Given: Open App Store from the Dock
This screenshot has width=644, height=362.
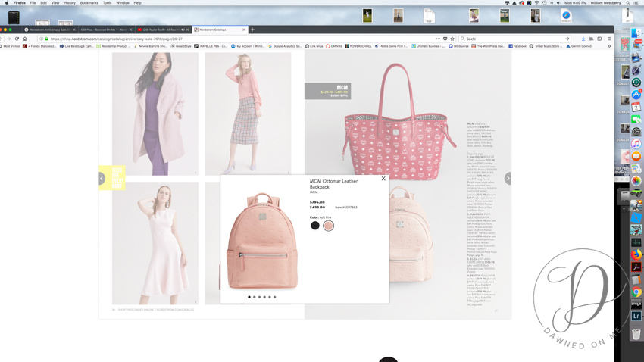Looking at the screenshot, I should pos(636,95).
